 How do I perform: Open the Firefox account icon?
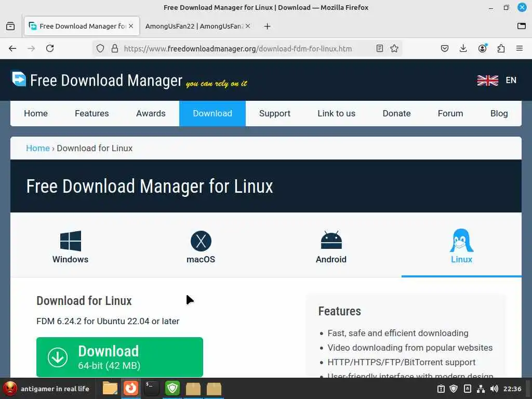[482, 48]
